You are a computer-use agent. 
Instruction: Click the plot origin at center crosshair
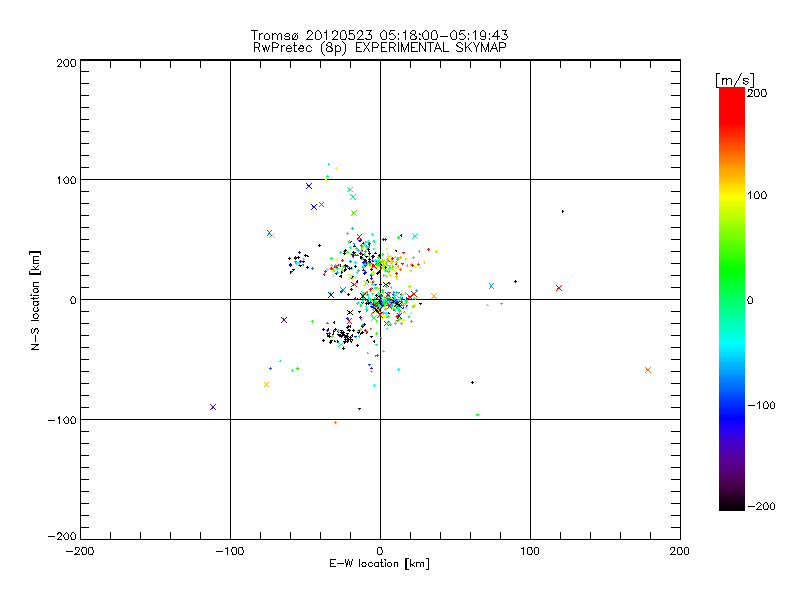380,299
